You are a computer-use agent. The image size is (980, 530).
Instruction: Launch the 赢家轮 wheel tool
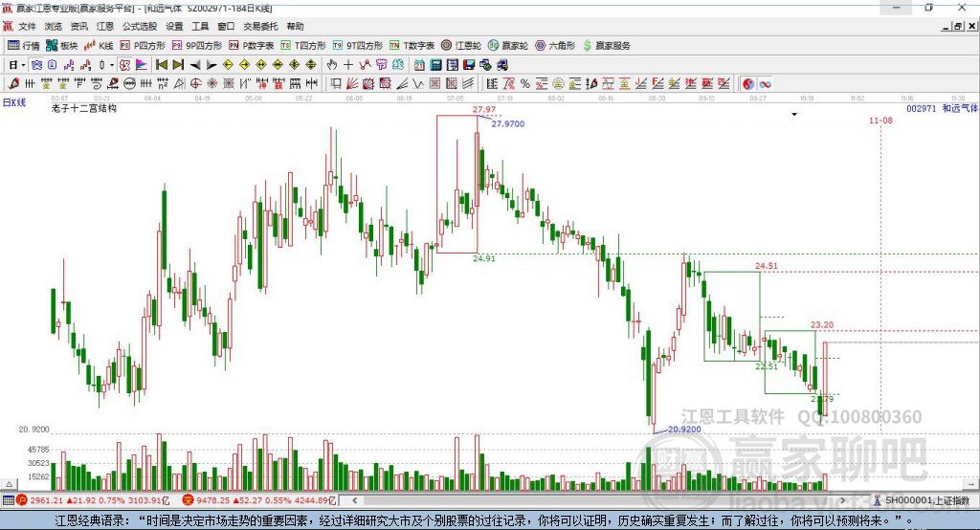pyautogui.click(x=508, y=46)
